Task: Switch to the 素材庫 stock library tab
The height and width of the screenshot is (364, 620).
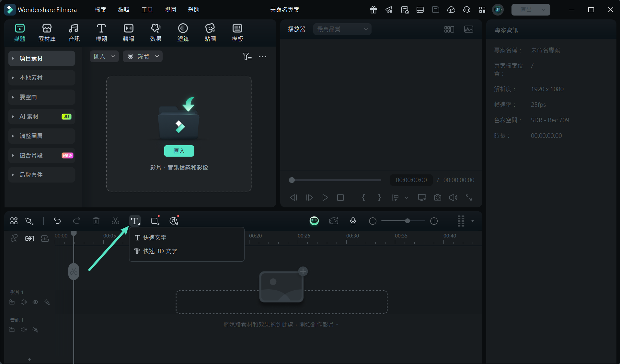Action: 47,33
